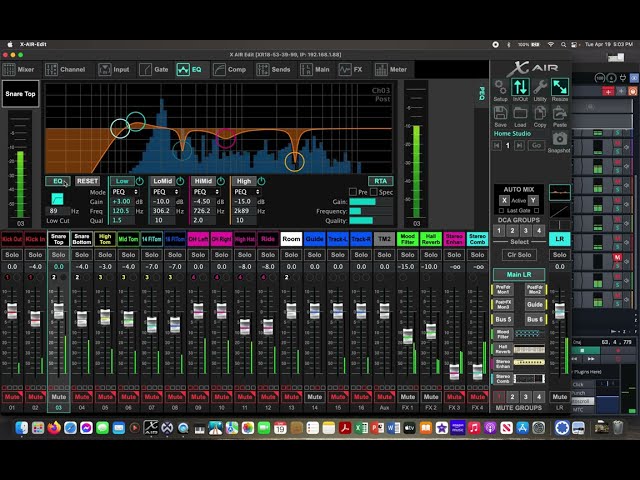Toggle the RTA button

click(x=380, y=181)
